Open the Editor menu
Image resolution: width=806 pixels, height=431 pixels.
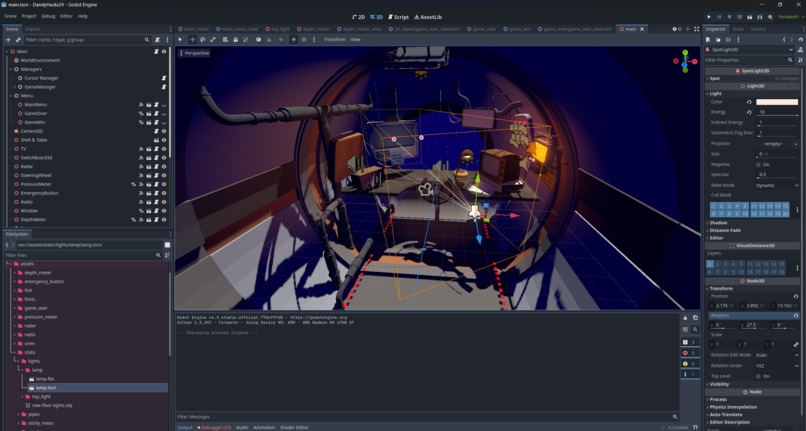(x=66, y=16)
